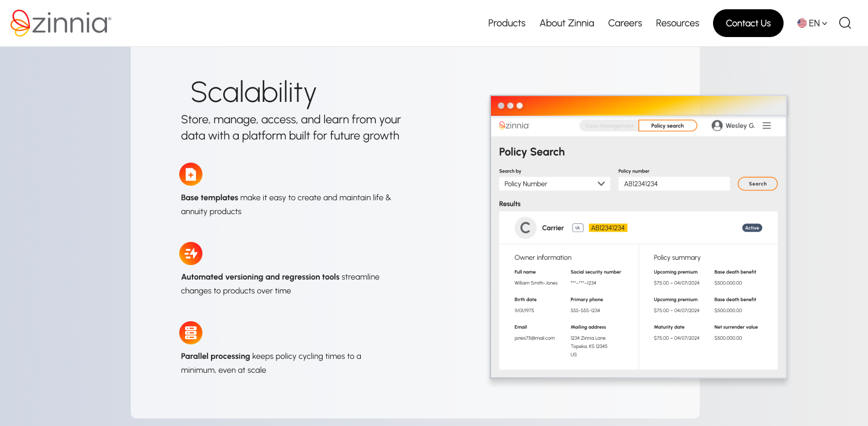Click the Base templates document icon
The image size is (868, 426).
pos(191,174)
